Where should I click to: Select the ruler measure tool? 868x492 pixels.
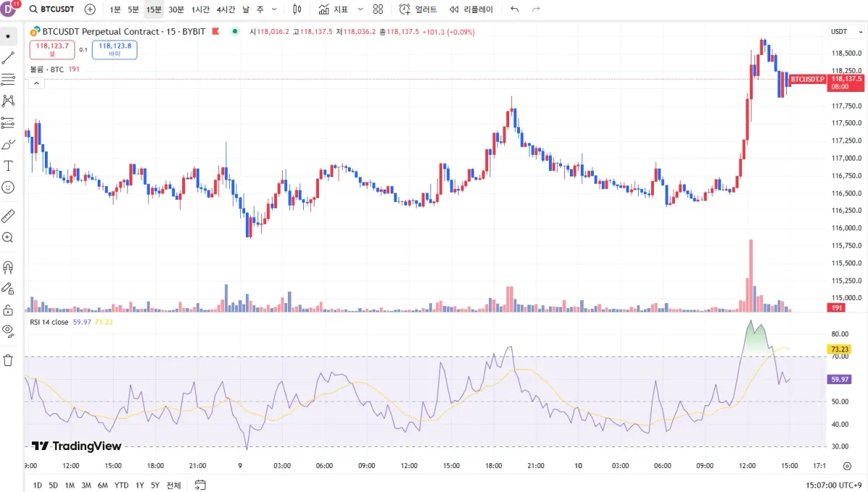point(8,216)
